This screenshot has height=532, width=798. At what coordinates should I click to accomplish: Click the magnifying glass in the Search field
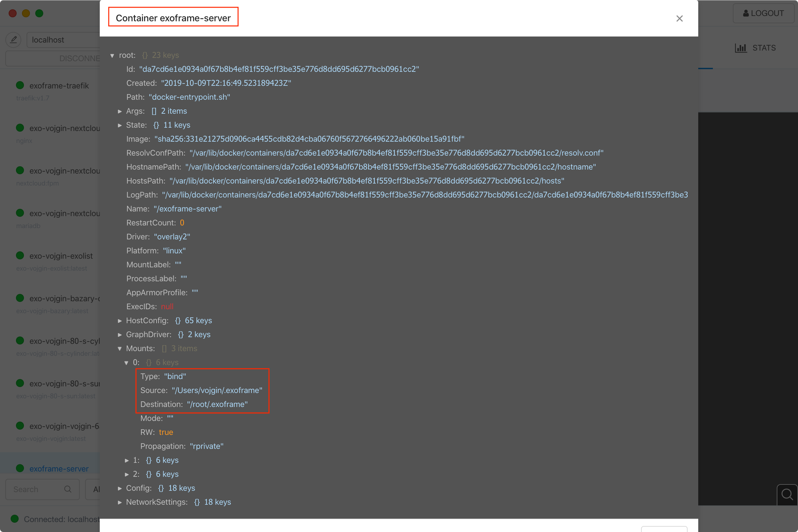click(67, 489)
